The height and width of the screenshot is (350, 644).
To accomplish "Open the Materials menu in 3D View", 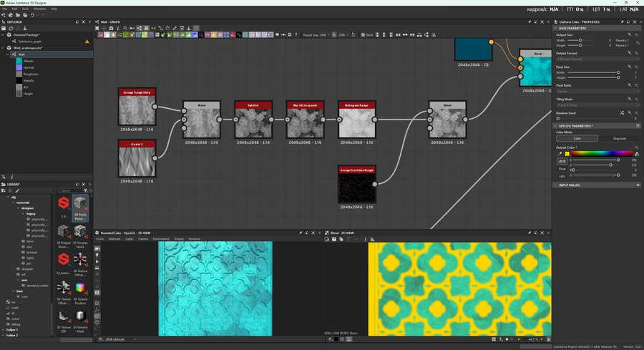I will tap(114, 239).
